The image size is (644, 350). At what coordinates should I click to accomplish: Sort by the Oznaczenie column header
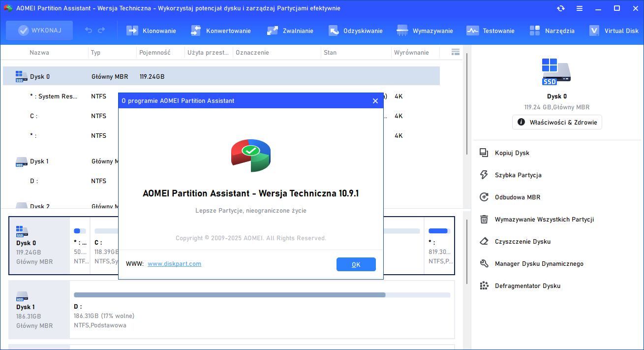pyautogui.click(x=252, y=53)
